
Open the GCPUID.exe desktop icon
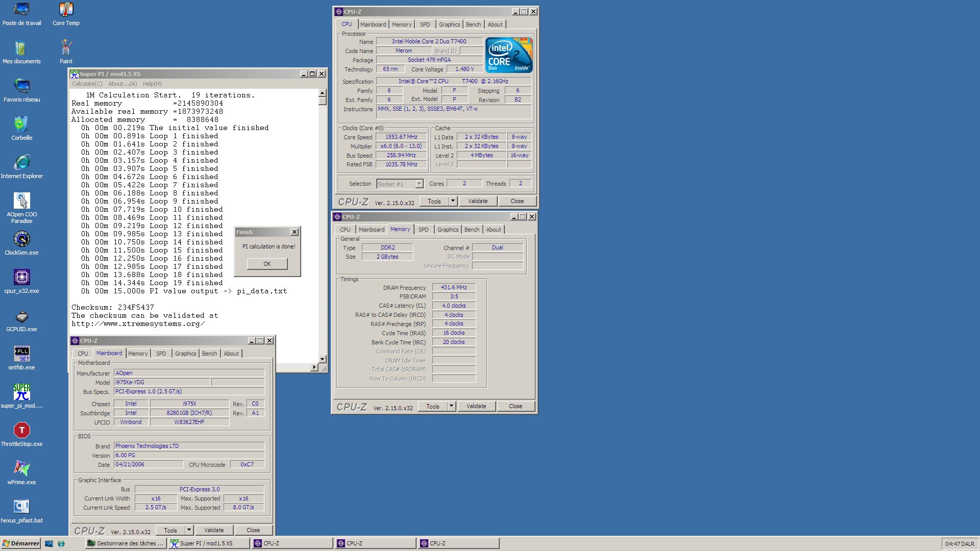(x=21, y=320)
